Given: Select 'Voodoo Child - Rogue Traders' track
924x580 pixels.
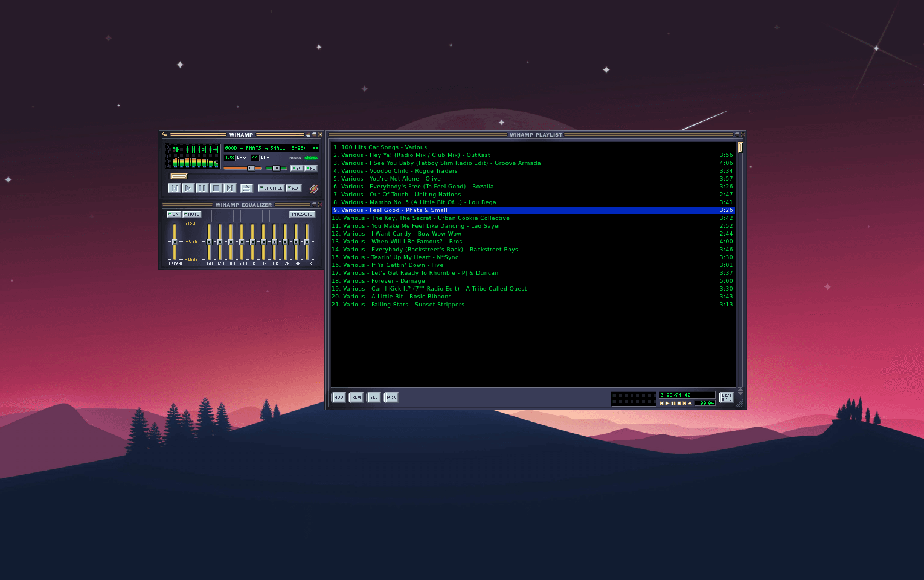Looking at the screenshot, I should (533, 171).
